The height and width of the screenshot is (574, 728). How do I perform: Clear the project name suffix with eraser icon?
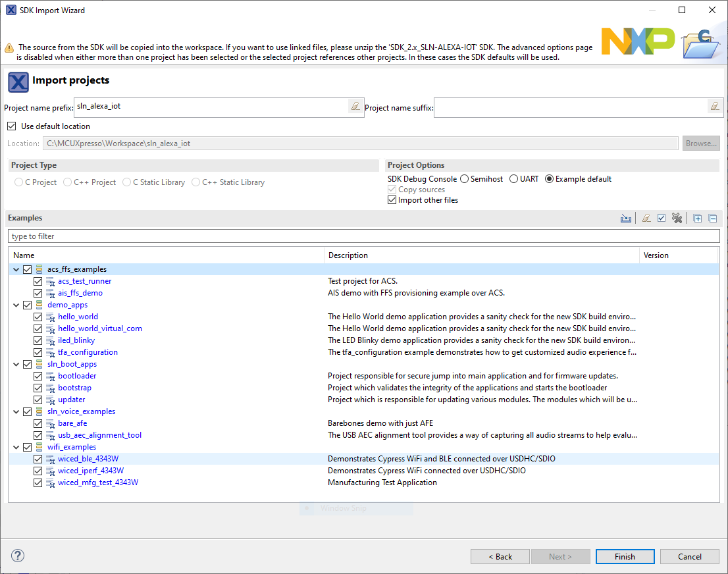point(714,106)
